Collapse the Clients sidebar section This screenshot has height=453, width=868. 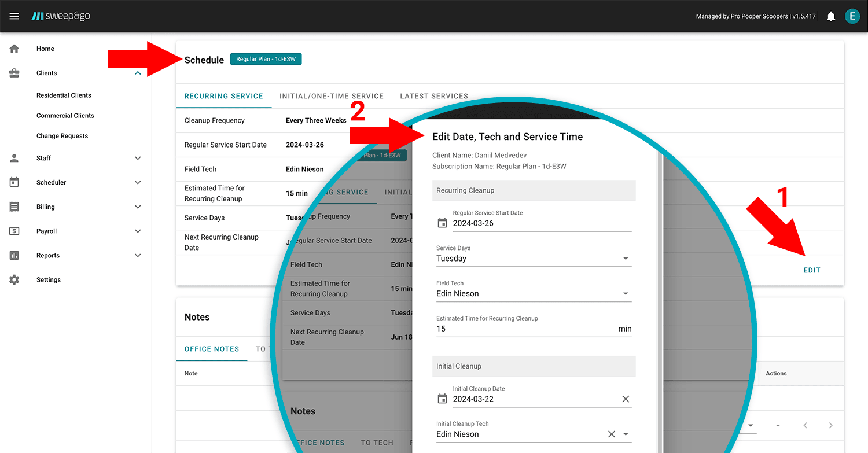pos(138,73)
